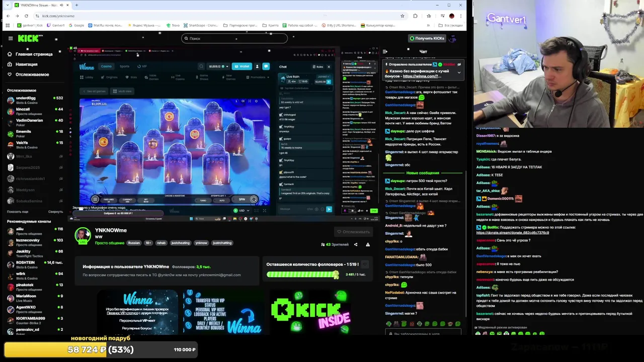Bookmark this page with star icon

pyautogui.click(x=402, y=16)
